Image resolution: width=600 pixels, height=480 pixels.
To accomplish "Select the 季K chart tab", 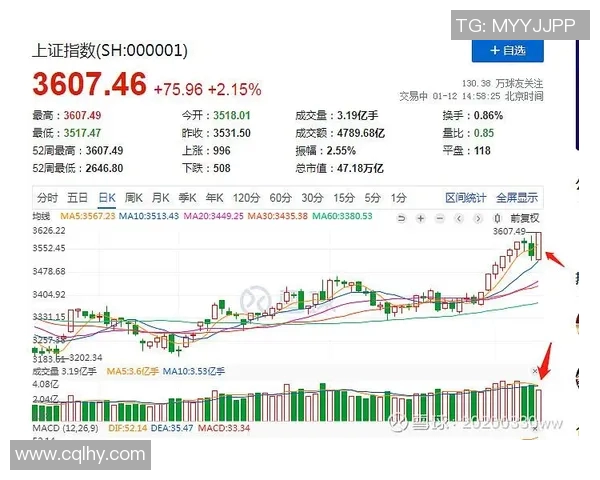I will click(x=188, y=198).
